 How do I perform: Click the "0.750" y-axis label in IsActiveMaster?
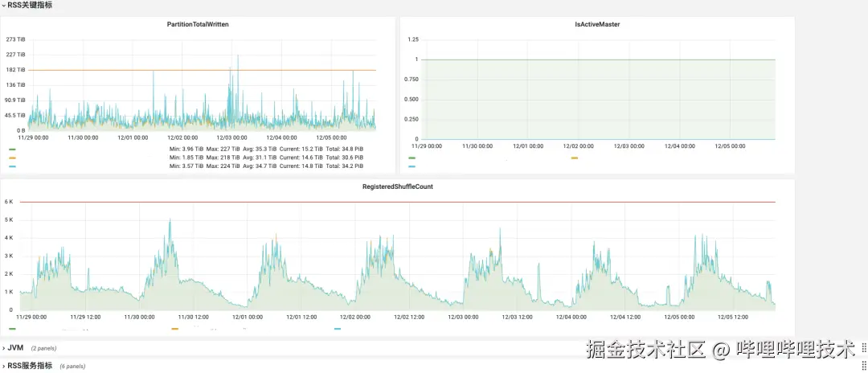pos(411,79)
